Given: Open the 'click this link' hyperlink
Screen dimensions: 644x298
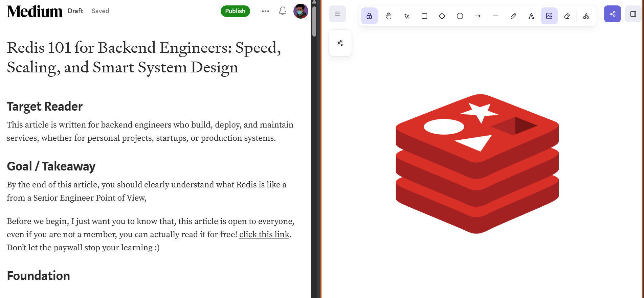Looking at the screenshot, I should click(x=264, y=234).
